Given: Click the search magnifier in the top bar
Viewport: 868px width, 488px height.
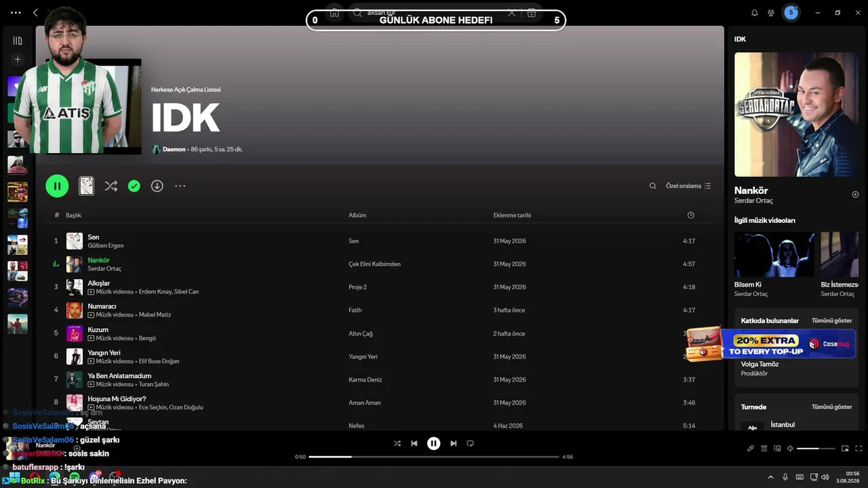Looking at the screenshot, I should pos(357,13).
